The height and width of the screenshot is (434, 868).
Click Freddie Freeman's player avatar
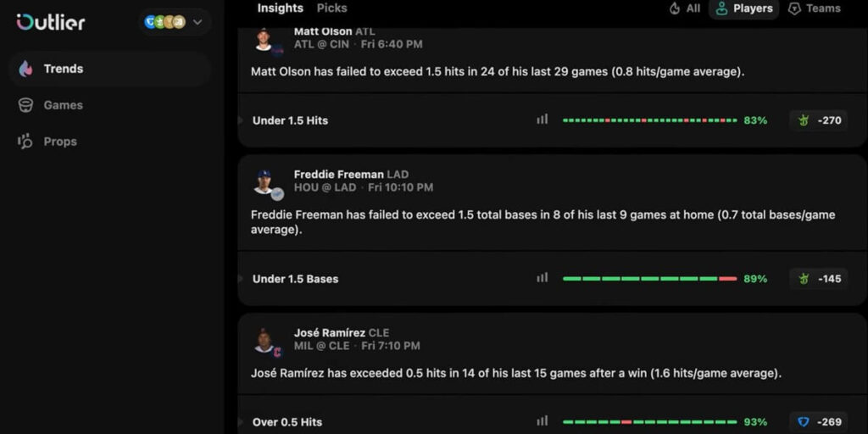click(264, 181)
